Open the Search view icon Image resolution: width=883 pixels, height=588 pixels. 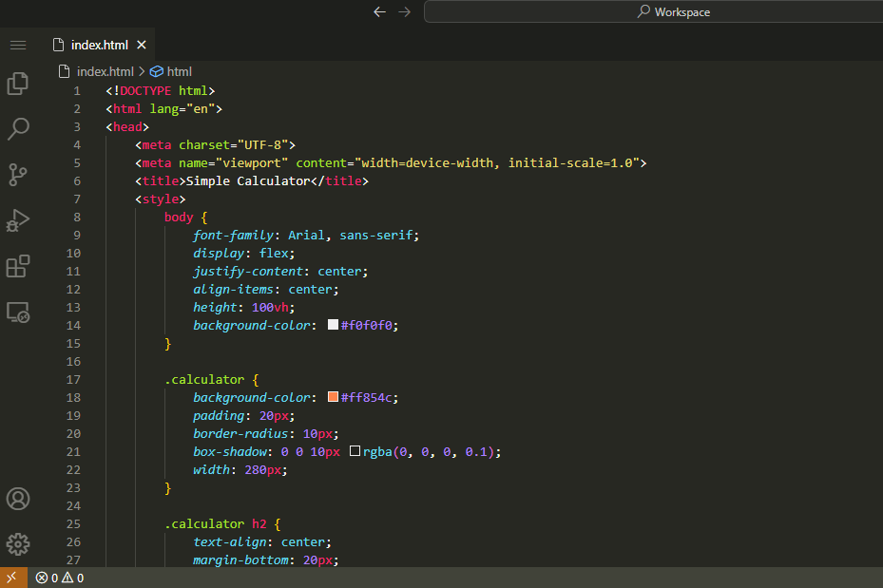click(x=18, y=128)
